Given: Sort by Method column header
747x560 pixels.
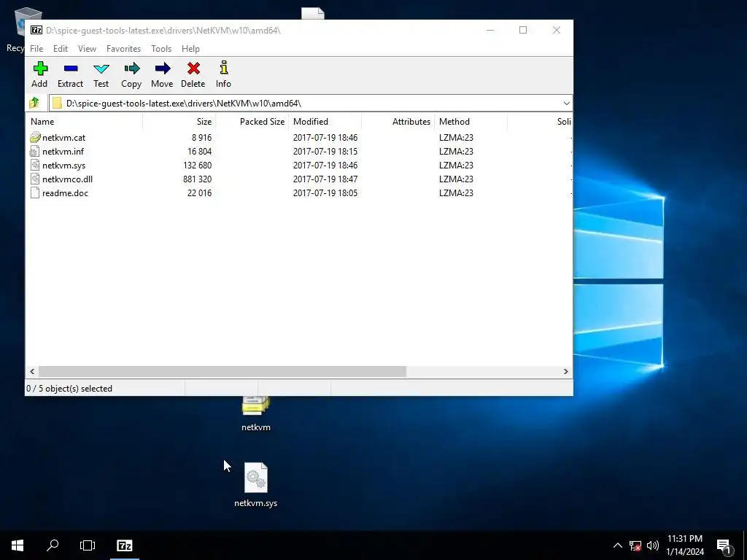Looking at the screenshot, I should (x=471, y=122).
